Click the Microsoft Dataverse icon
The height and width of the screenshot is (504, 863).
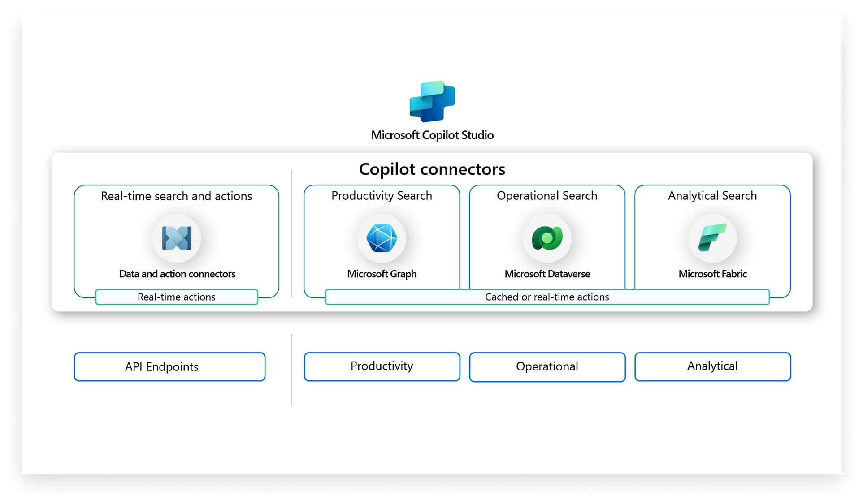[x=547, y=238]
